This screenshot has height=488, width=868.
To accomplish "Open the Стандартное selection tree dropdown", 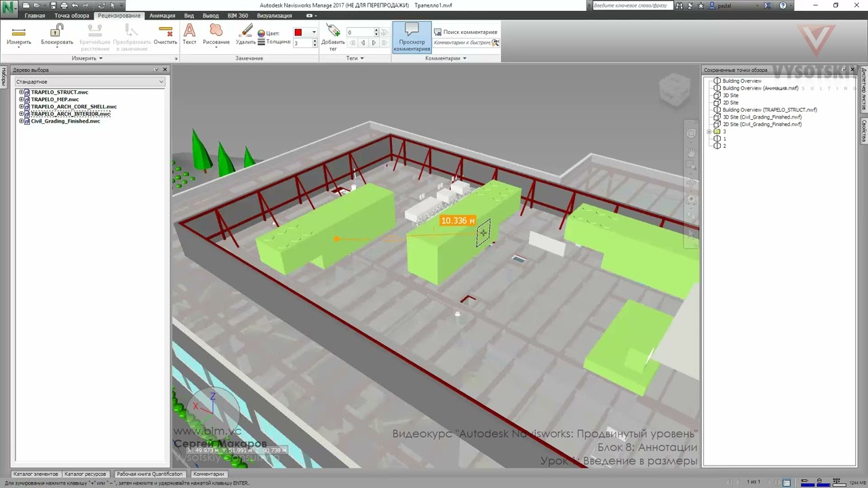I will (x=90, y=82).
